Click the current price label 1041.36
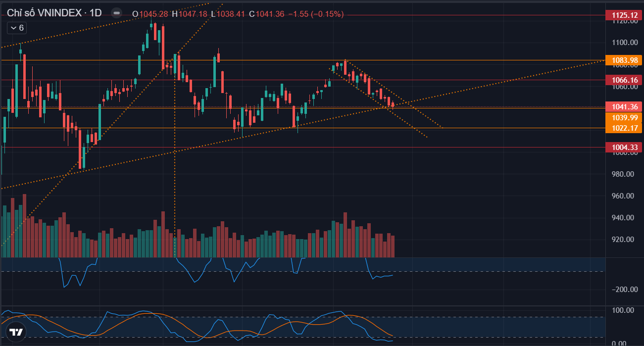 coord(625,107)
